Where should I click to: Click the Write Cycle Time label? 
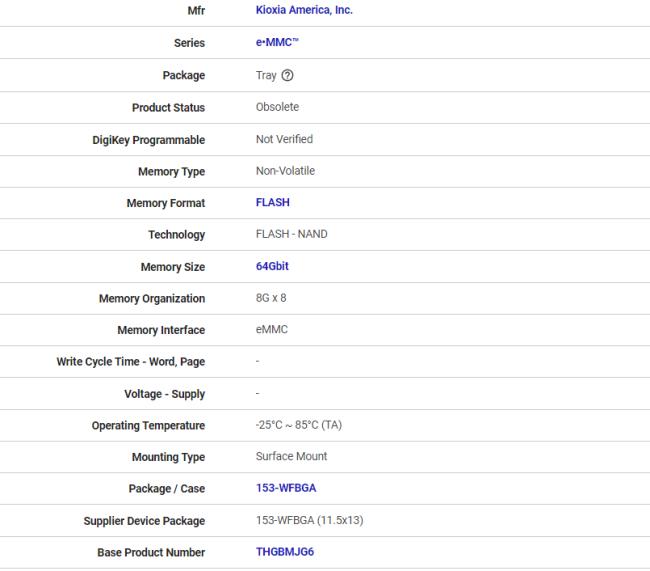(x=130, y=361)
